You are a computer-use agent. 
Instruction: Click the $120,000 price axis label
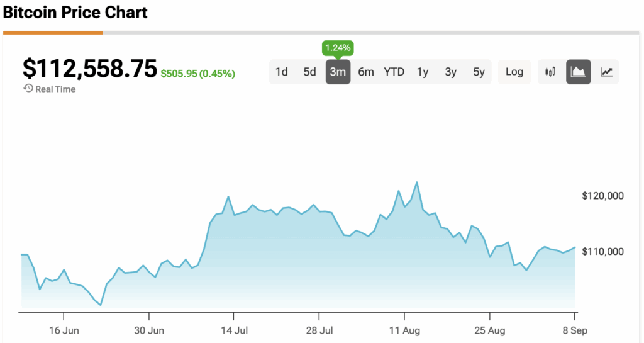[x=602, y=196]
